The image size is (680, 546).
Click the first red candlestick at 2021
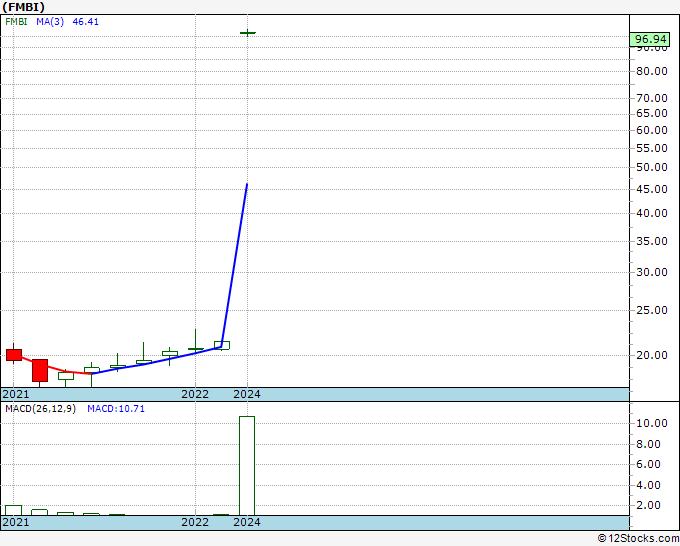[14, 355]
